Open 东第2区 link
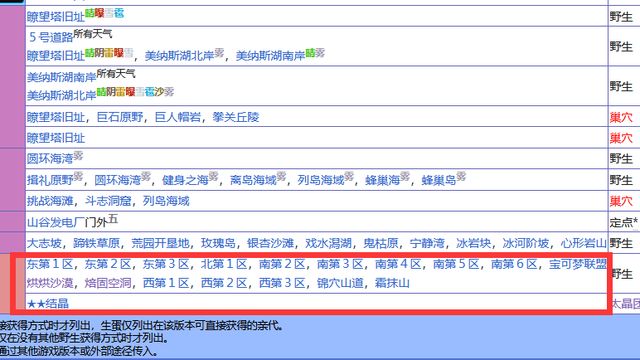 108,264
